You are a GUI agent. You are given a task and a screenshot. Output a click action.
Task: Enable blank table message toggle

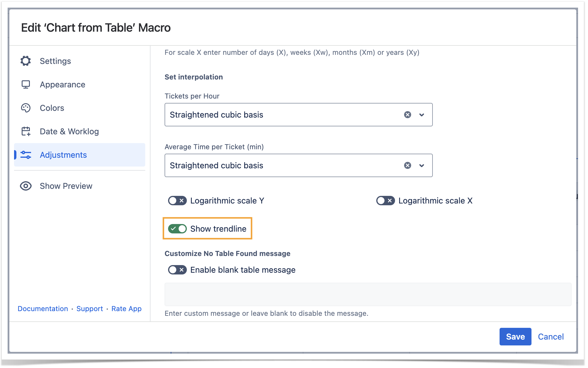(177, 270)
